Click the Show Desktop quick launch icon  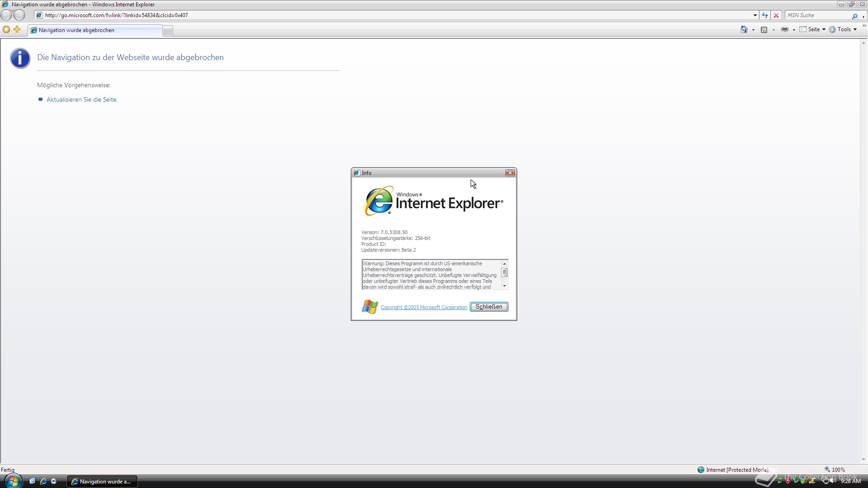32,481
